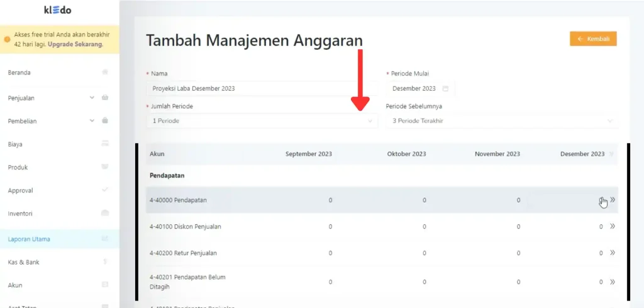
Task: Click November 2023 value for 4-40000 Pendapatan
Action: pyautogui.click(x=518, y=200)
